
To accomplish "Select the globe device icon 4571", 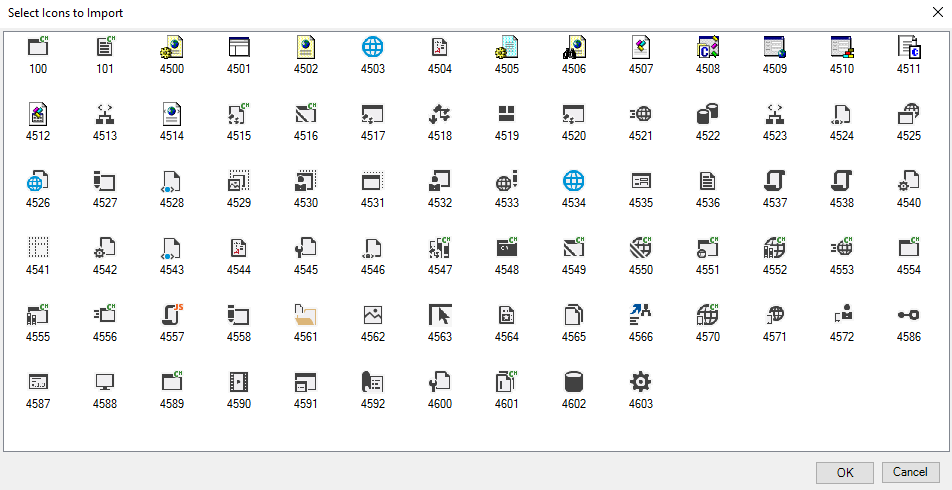I will pyautogui.click(x=775, y=314).
